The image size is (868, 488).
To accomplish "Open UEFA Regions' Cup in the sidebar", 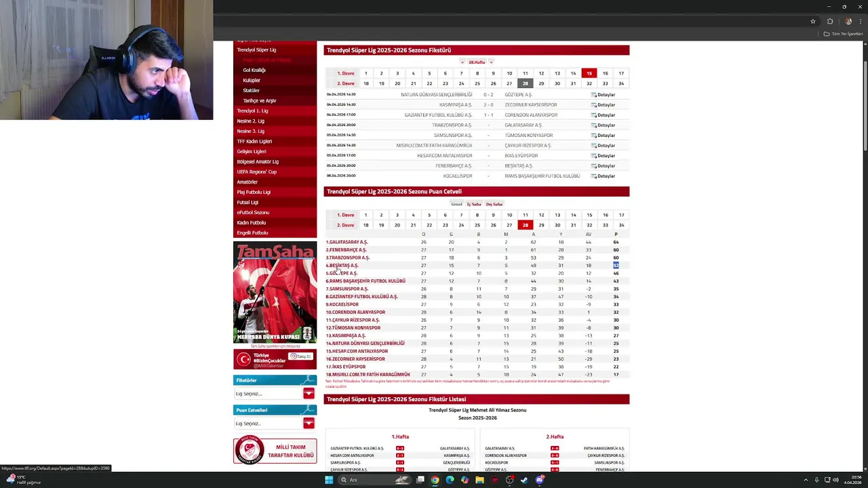I will click(x=256, y=172).
